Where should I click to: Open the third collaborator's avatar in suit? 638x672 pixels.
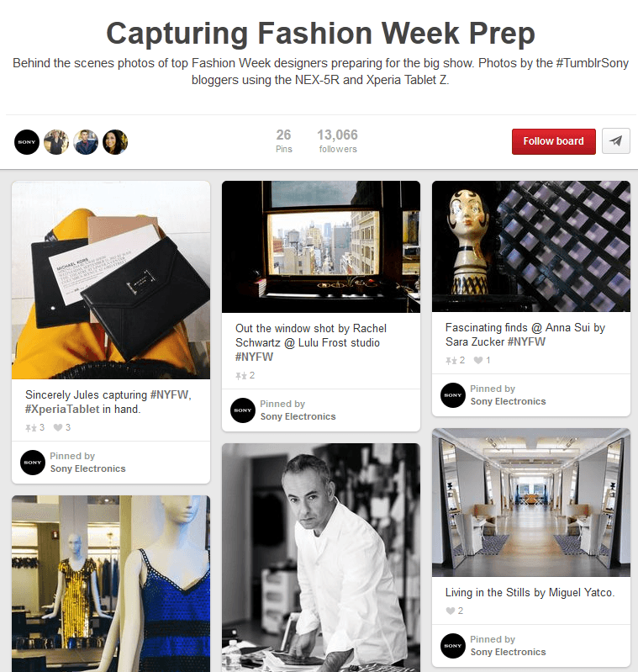pyautogui.click(x=86, y=142)
